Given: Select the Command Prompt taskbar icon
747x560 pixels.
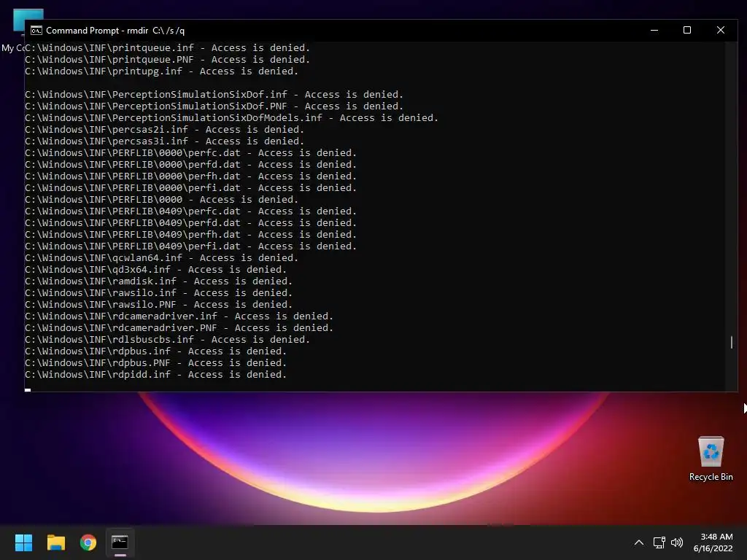Looking at the screenshot, I should (120, 542).
